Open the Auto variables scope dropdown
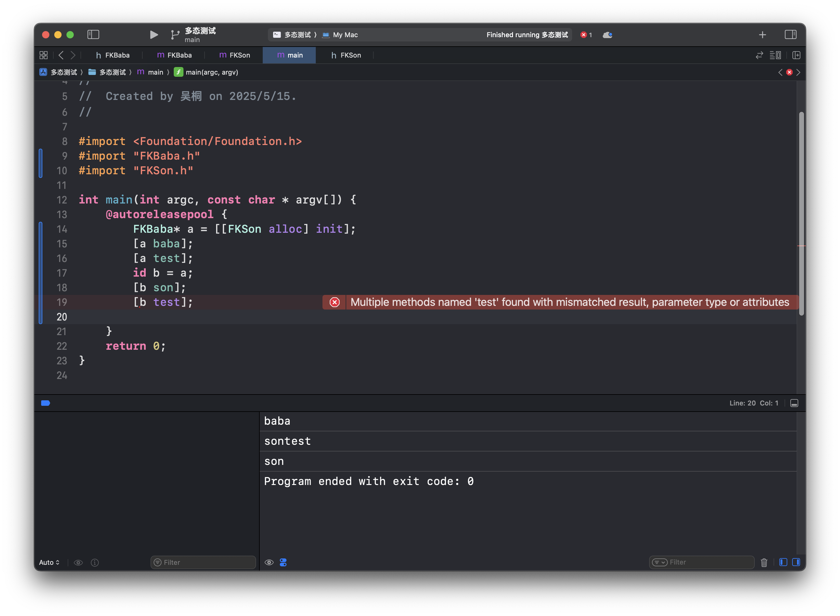The image size is (840, 616). [x=49, y=562]
